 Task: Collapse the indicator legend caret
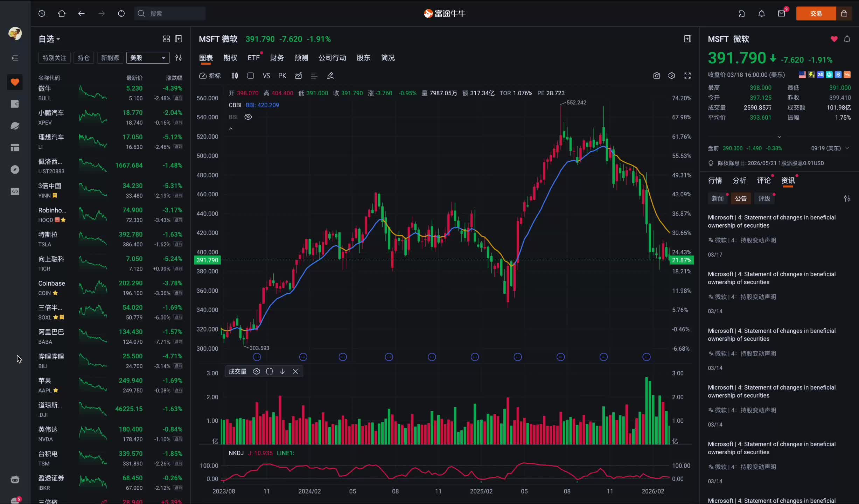(x=231, y=129)
